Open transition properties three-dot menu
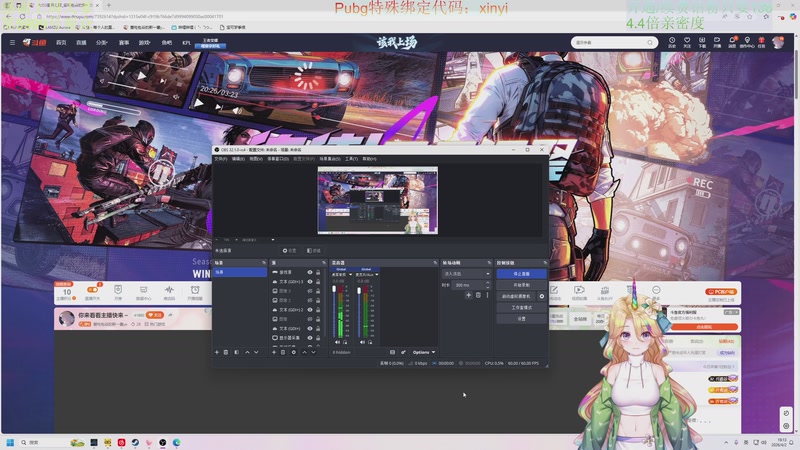800x450 pixels. (487, 295)
